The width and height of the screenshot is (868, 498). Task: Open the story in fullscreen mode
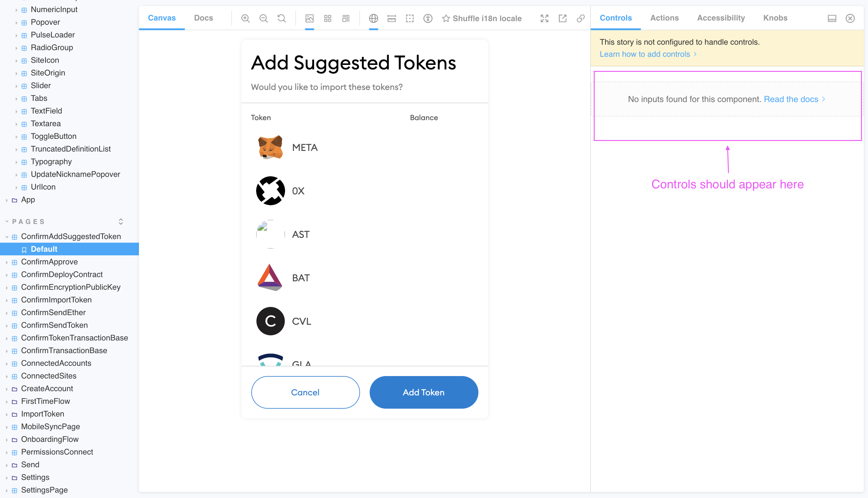point(544,18)
